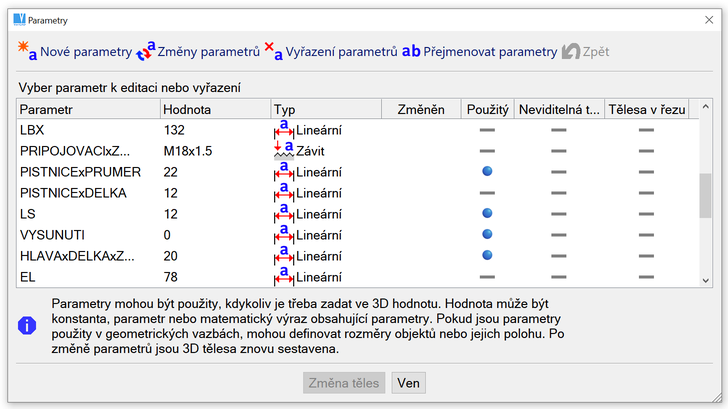Viewport: 728px width, 409px height.
Task: Select the Vyřazení parametrů icon
Action: [272, 50]
